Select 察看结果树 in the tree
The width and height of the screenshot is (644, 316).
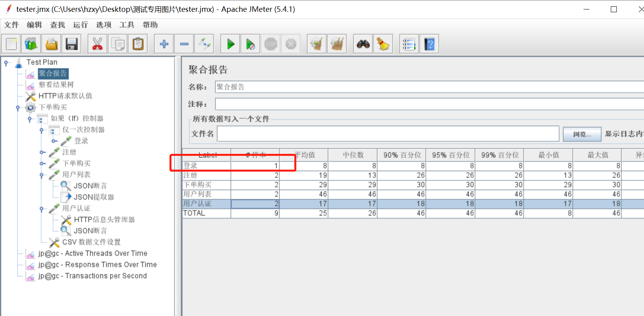56,85
